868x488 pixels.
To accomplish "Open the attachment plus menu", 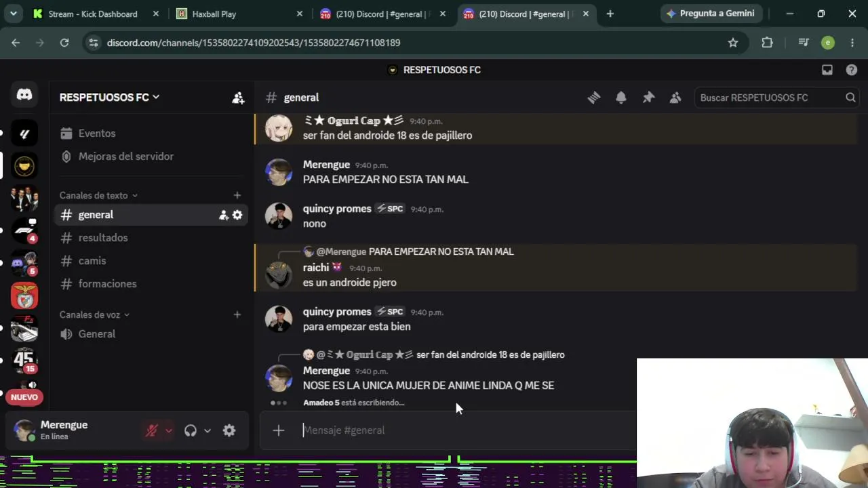I will [x=278, y=430].
